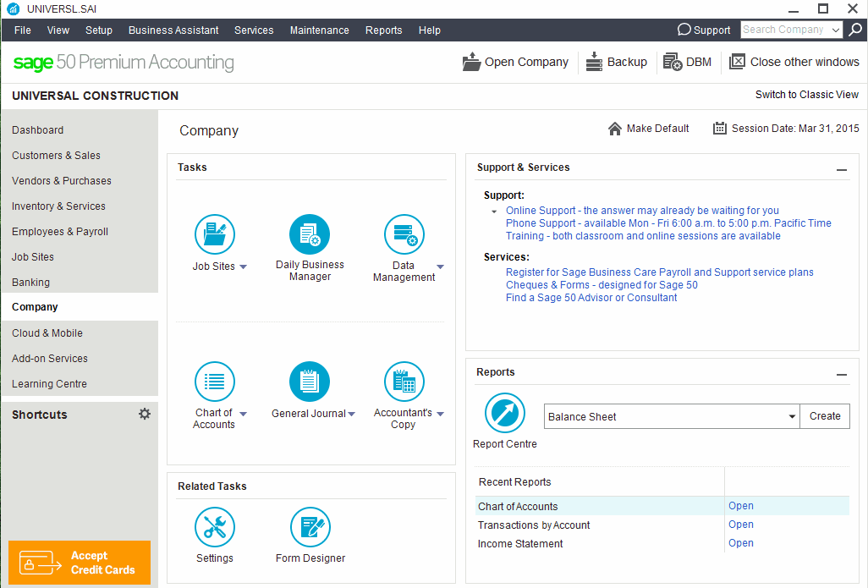Open the Job Sites task icon
Viewport: 868px width, 588px height.
tap(215, 234)
